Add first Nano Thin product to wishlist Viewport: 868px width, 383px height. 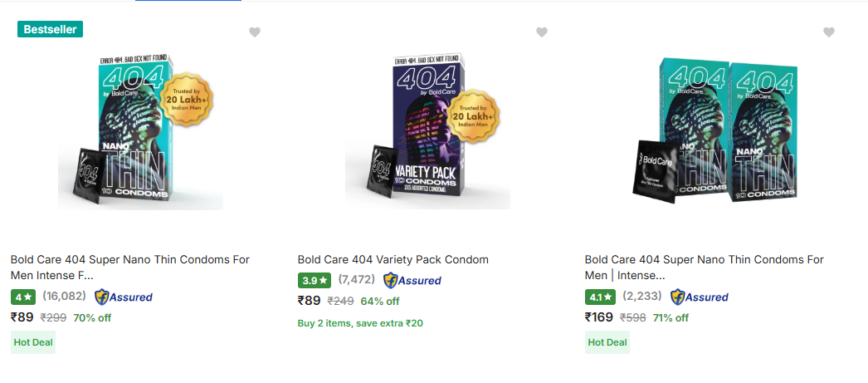point(255,32)
